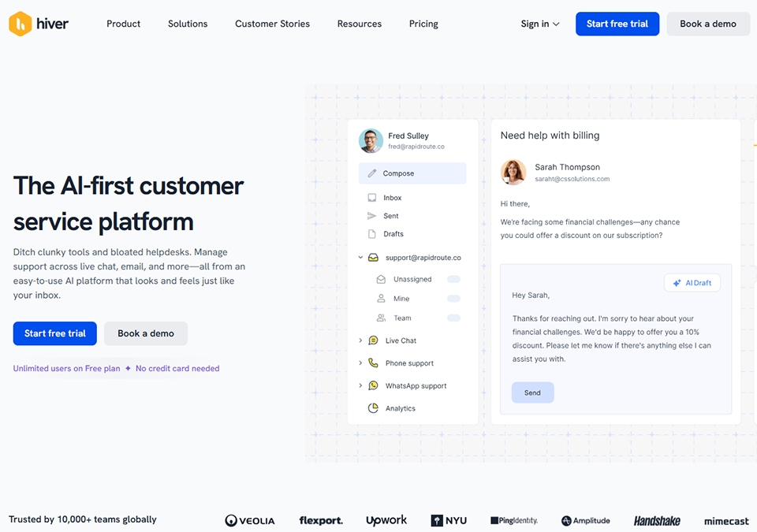The height and width of the screenshot is (532, 757).
Task: Click the Handshake logo
Action: click(657, 520)
